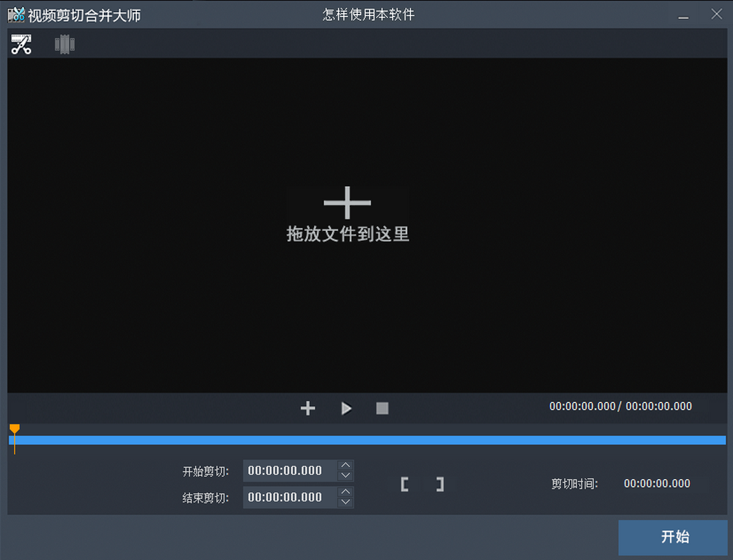Click the orange playhead marker
Screen dimensions: 733x560
15,430
